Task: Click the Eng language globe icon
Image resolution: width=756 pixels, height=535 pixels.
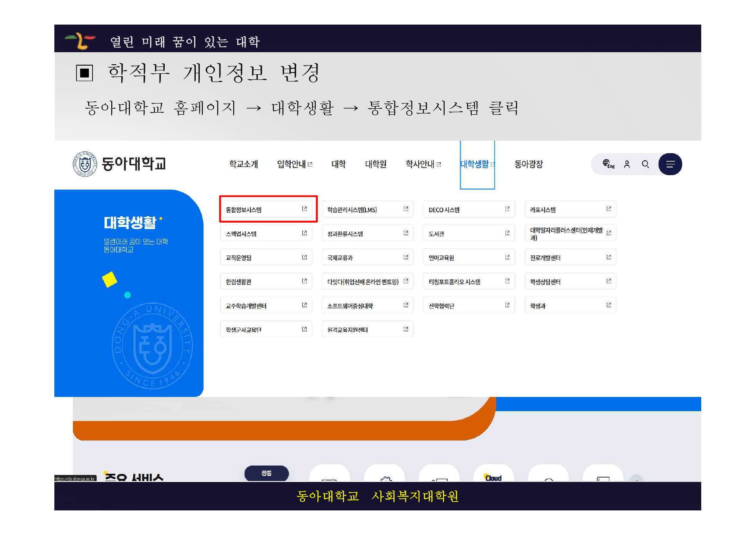Action: tap(608, 164)
